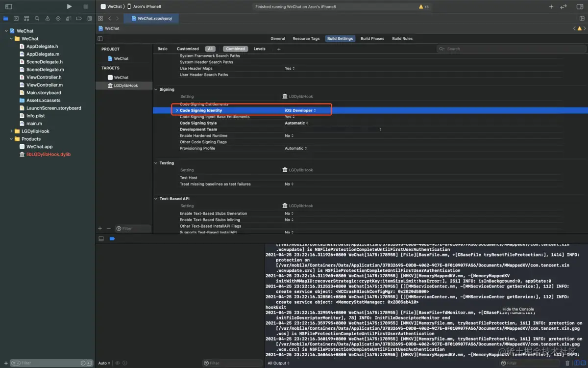Viewport: 588px width, 368px height.
Task: Click the 13 warnings indicator
Action: (x=424, y=7)
